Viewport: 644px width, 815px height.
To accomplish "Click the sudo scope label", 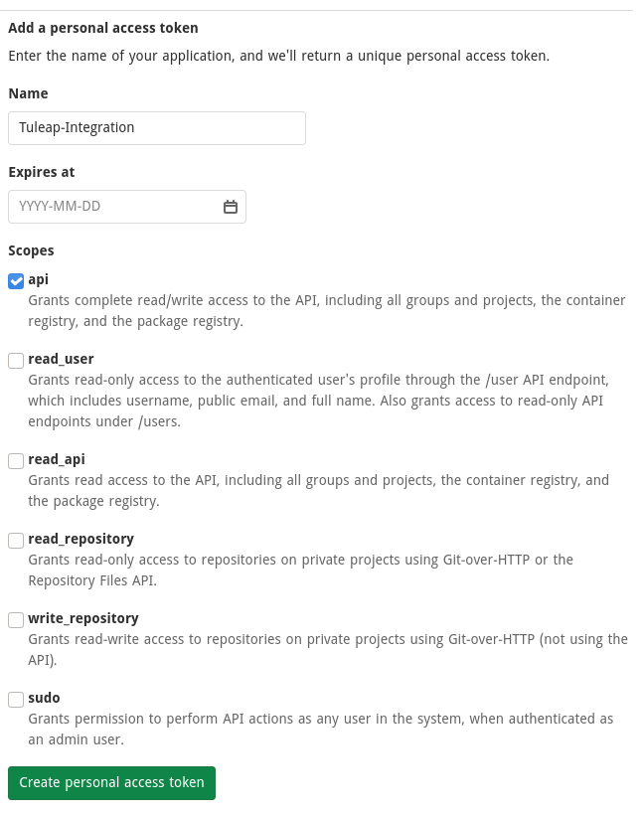I will tap(44, 698).
